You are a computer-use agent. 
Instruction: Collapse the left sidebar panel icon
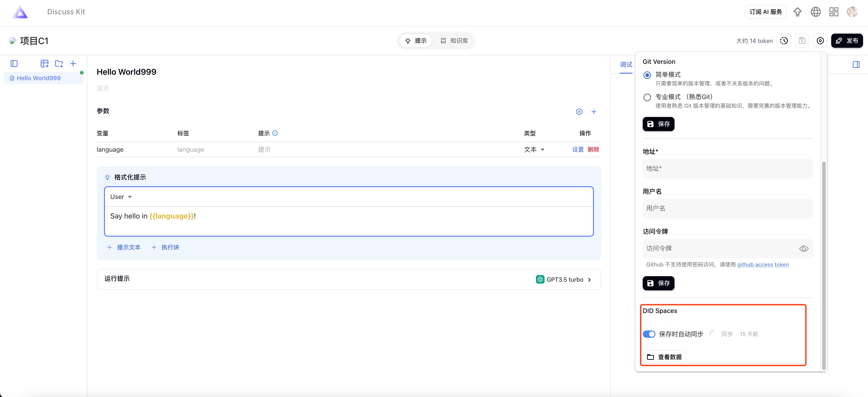[14, 64]
